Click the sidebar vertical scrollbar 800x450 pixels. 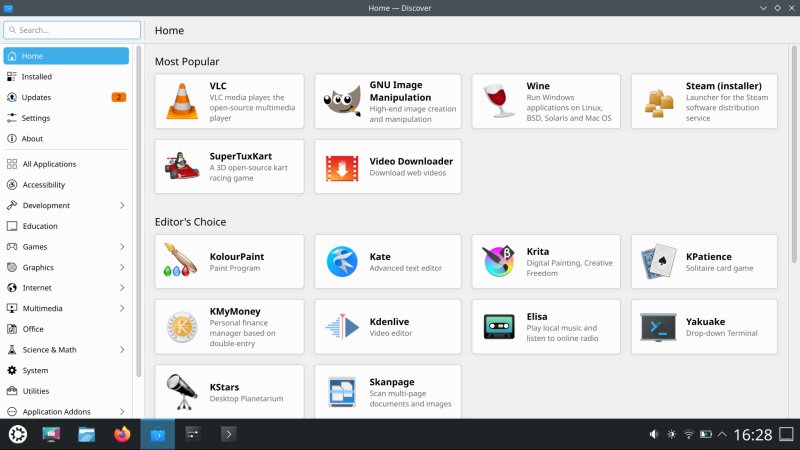click(x=138, y=212)
